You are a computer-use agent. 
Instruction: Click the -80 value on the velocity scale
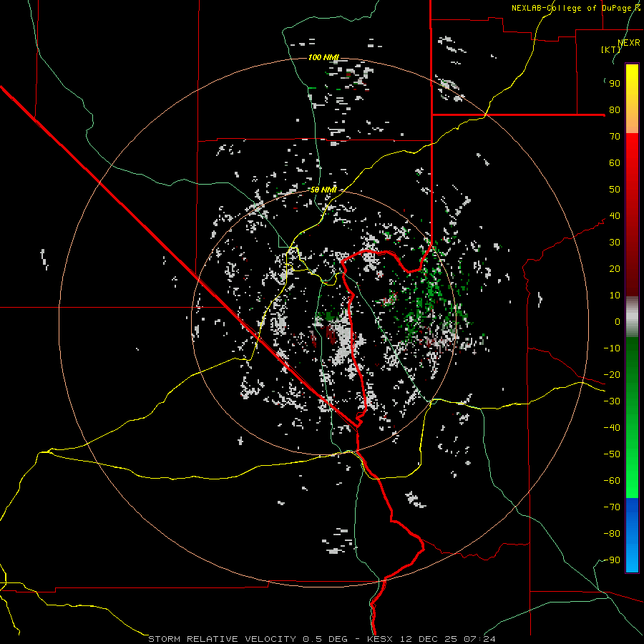coord(612,534)
